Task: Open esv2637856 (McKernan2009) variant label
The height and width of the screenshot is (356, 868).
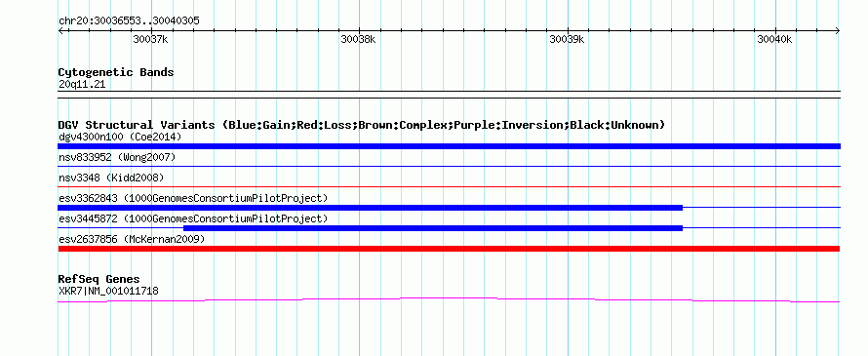Action: [132, 239]
